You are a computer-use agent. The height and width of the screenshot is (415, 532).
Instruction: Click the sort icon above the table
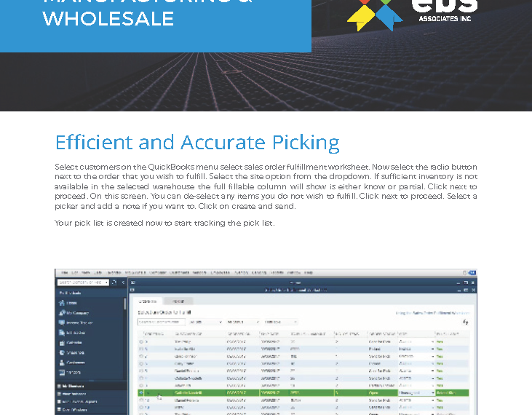[x=465, y=321]
